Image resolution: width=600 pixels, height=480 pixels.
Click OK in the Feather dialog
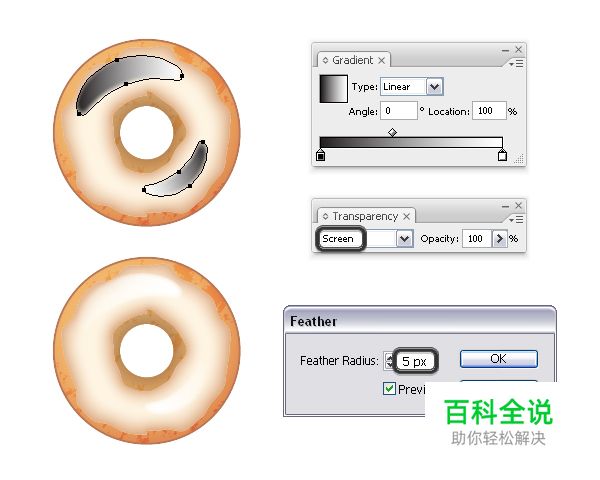tap(499, 359)
